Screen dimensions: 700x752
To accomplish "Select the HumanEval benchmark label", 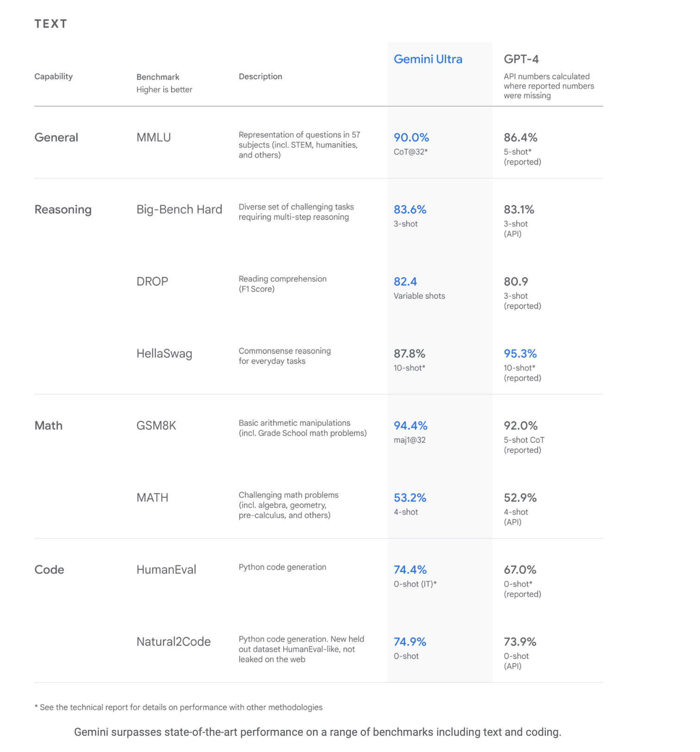I will click(x=166, y=570).
